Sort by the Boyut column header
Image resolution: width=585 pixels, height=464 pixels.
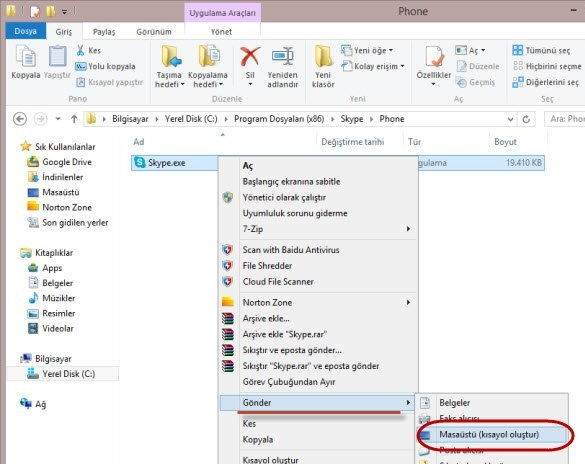pos(505,142)
